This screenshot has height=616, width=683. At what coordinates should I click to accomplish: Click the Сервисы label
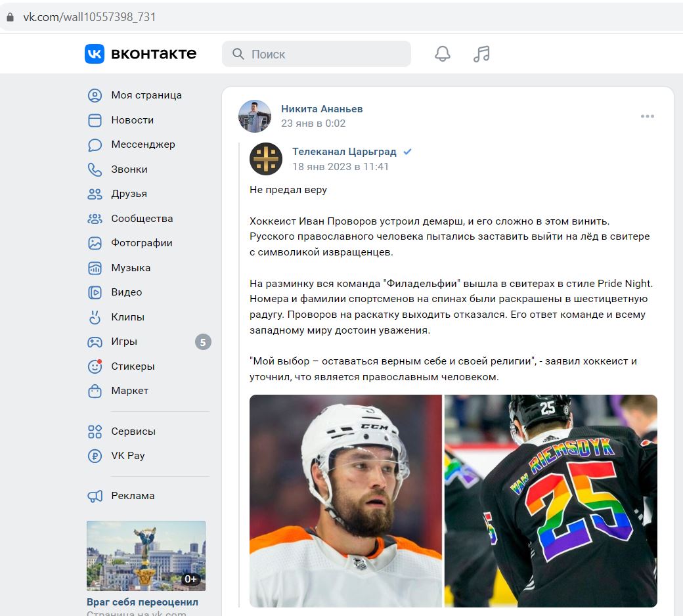(133, 431)
